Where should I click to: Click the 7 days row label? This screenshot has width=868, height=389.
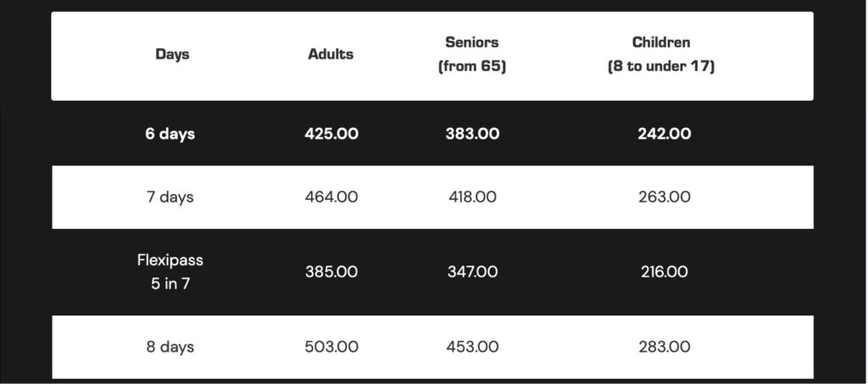(x=170, y=197)
